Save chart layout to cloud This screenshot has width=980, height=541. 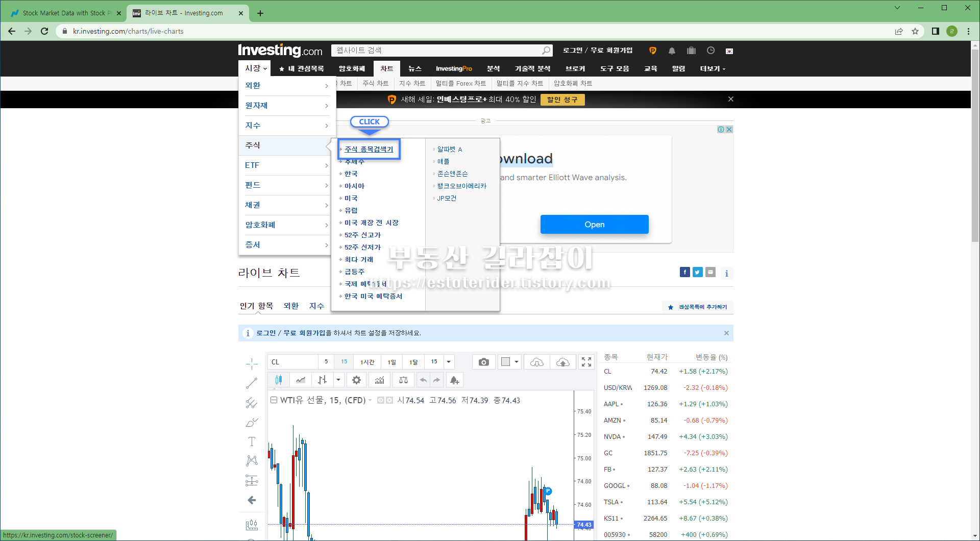pos(562,362)
